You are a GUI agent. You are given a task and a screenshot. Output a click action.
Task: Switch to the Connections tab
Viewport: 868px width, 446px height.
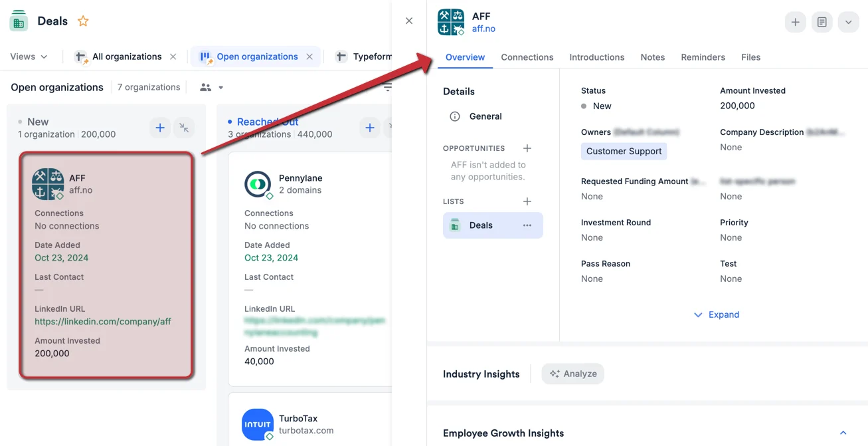click(x=527, y=57)
